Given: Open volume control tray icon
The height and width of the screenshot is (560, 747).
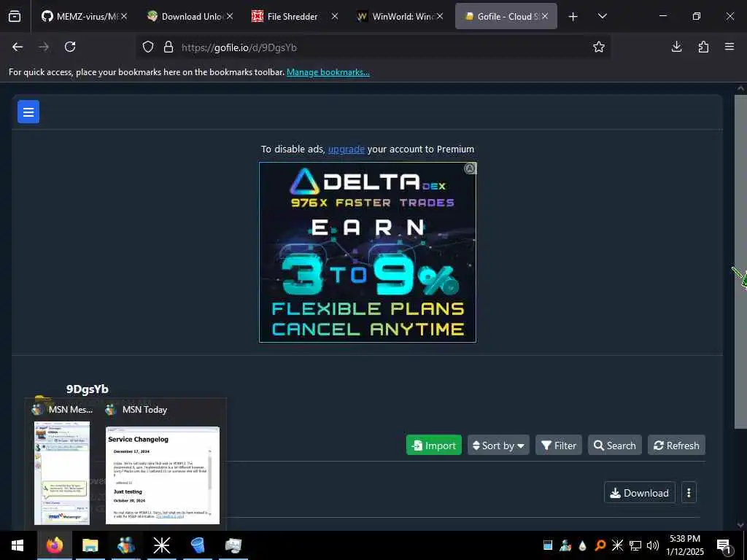Looking at the screenshot, I should (652, 545).
